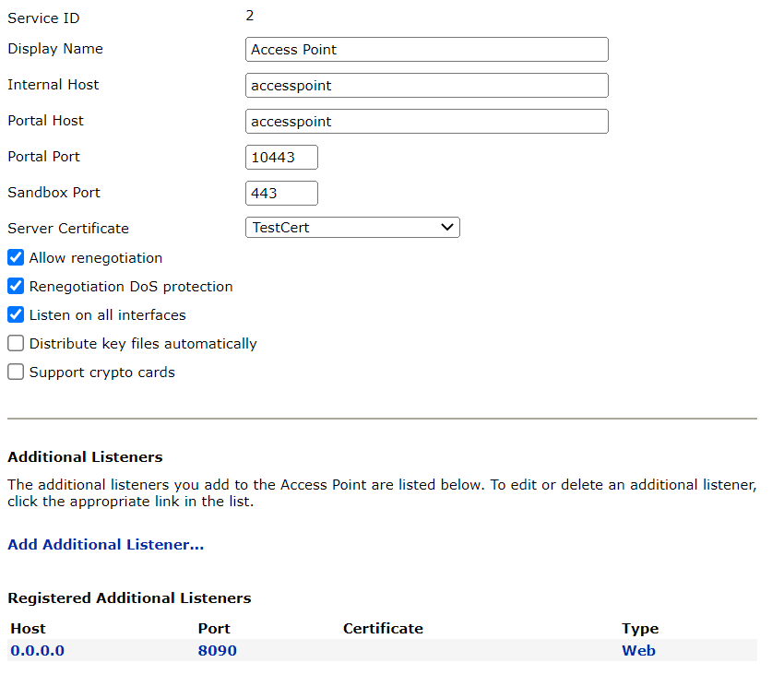784x686 pixels.
Task: Uncheck Allow renegotiation checkbox
Action: pyautogui.click(x=16, y=258)
